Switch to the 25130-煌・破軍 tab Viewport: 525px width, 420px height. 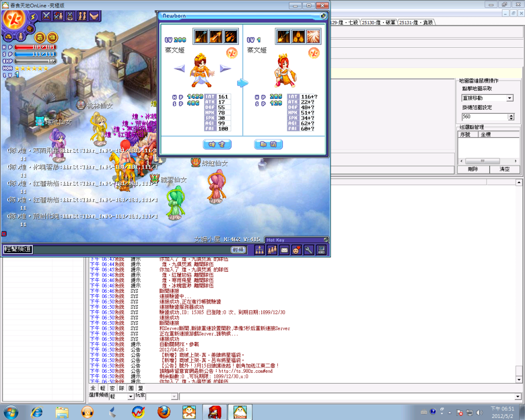coord(378,22)
